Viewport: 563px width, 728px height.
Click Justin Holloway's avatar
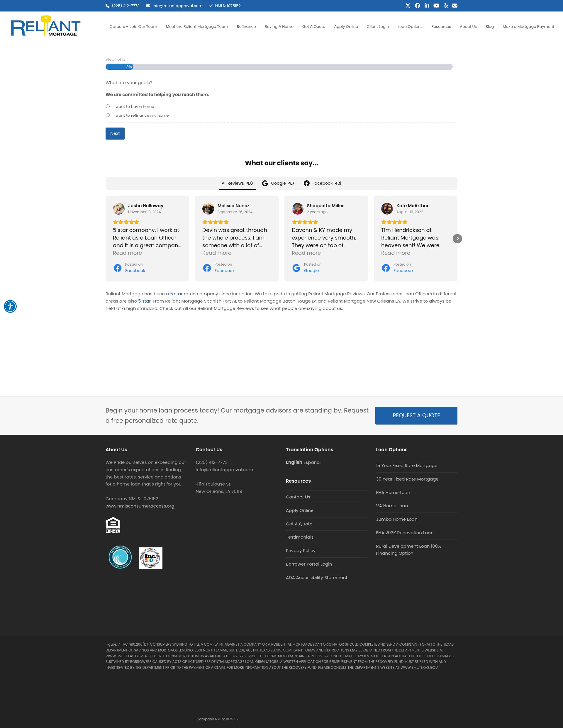click(x=119, y=209)
